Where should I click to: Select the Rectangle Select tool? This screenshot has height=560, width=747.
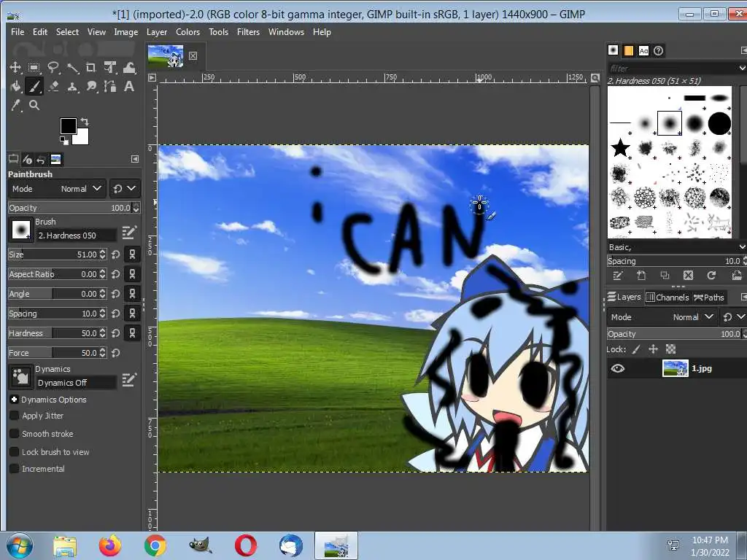pos(34,68)
